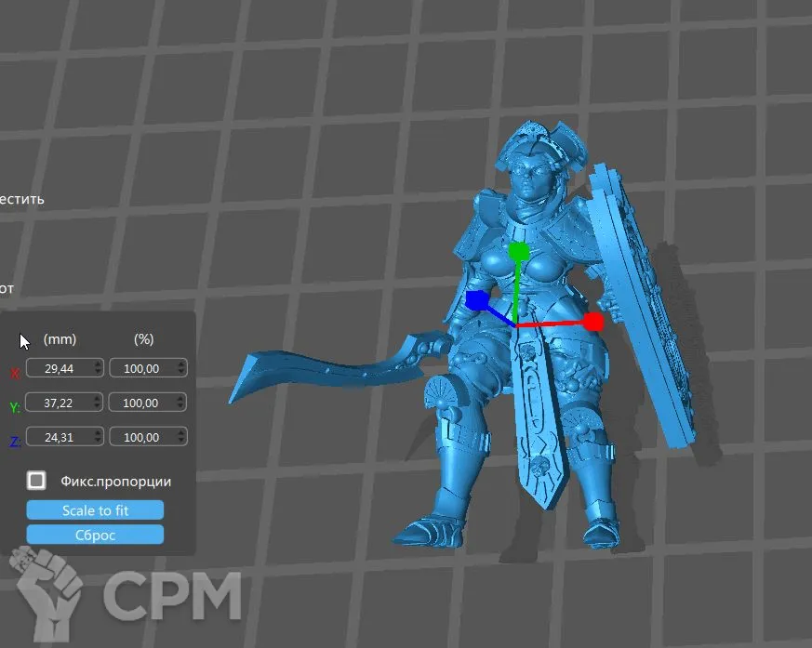Click the red X-axis gizmo handle
Image resolution: width=812 pixels, height=648 pixels.
click(x=594, y=323)
